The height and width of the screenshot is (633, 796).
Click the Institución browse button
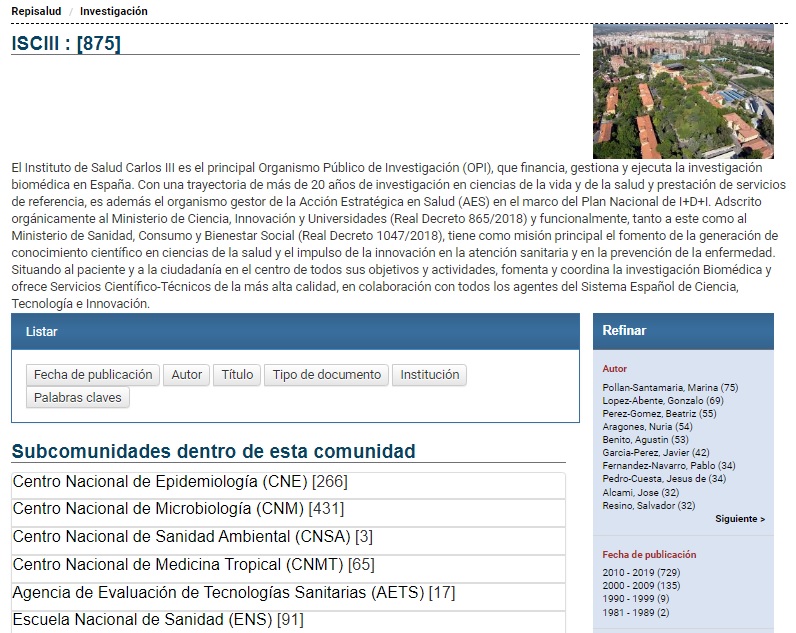(430, 375)
